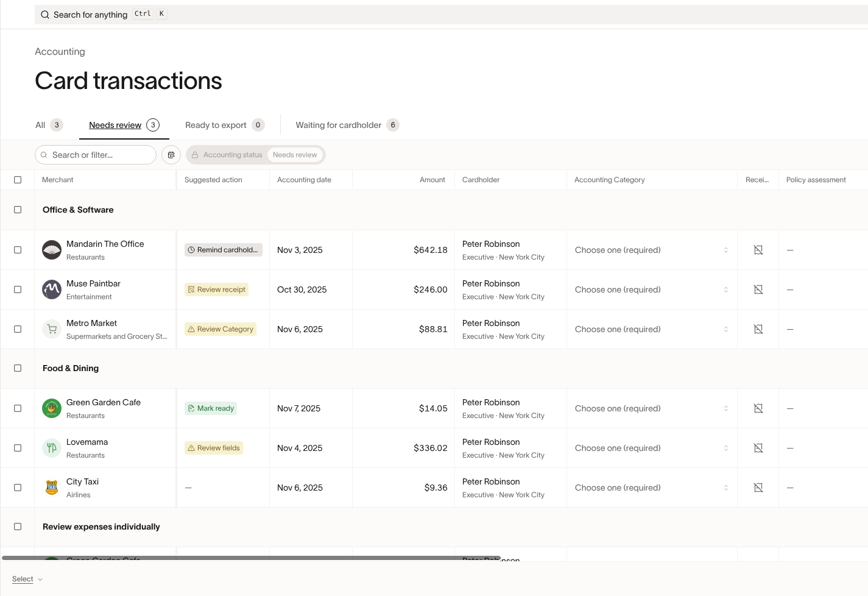868x596 pixels.
Task: Open Accounting Category dropdown for Mandarin The Office
Action: 652,250
